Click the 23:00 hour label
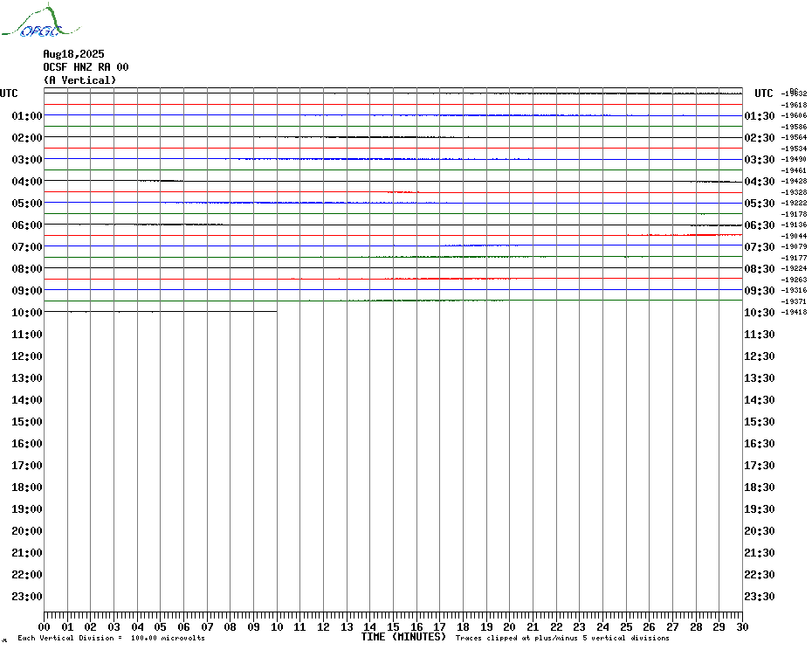 point(27,597)
